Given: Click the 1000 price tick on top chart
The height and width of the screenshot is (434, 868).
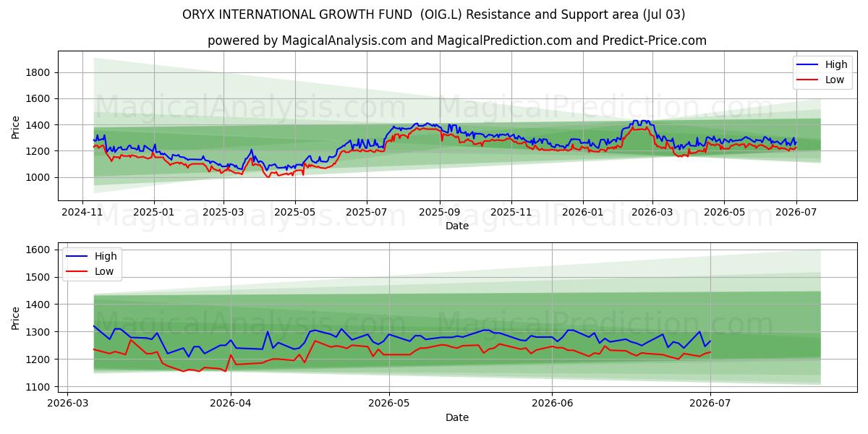Looking at the screenshot, I should 37,177.
